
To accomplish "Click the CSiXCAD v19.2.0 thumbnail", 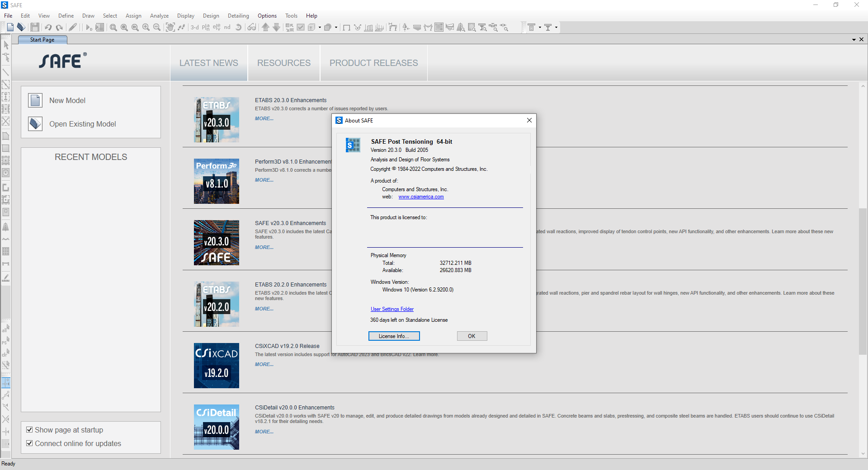I will click(x=217, y=366).
